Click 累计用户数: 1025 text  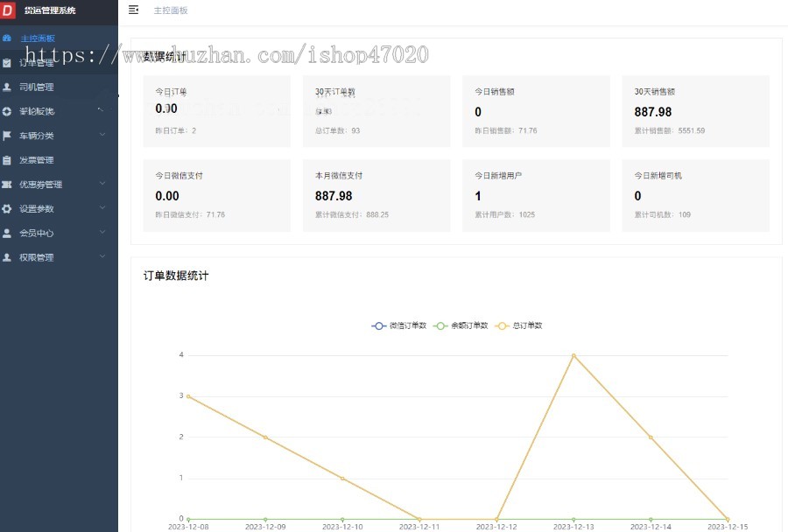pos(504,214)
